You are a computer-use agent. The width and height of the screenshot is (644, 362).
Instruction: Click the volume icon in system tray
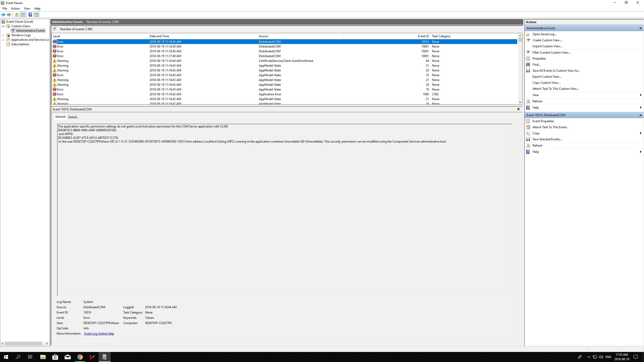[601, 357]
